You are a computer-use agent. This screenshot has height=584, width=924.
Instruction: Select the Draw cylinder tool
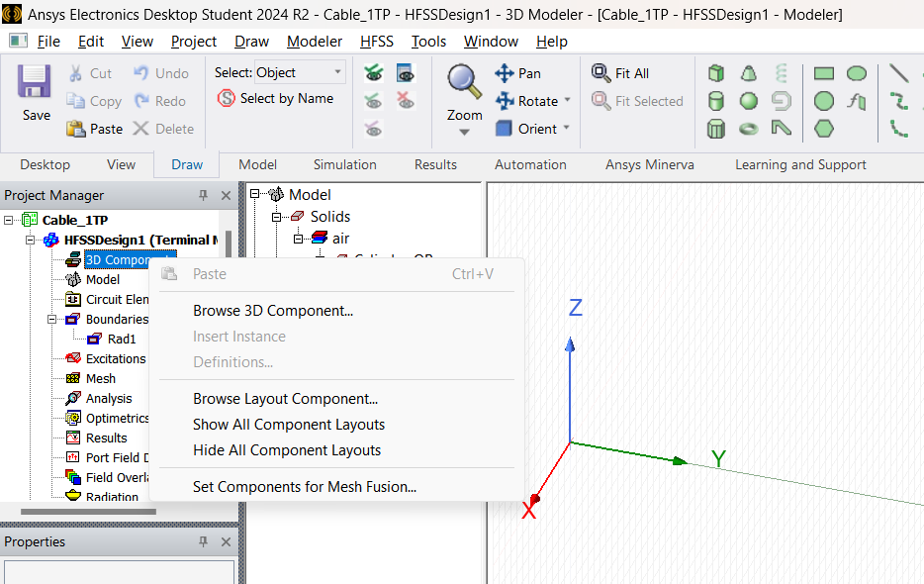pyautogui.click(x=716, y=101)
